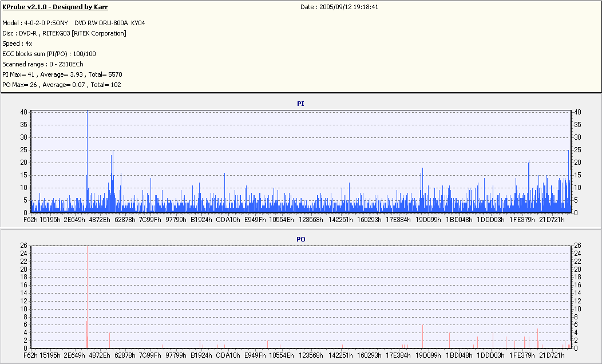Click the red PO spike near 19D099h
The image size is (602, 364).
click(422, 338)
